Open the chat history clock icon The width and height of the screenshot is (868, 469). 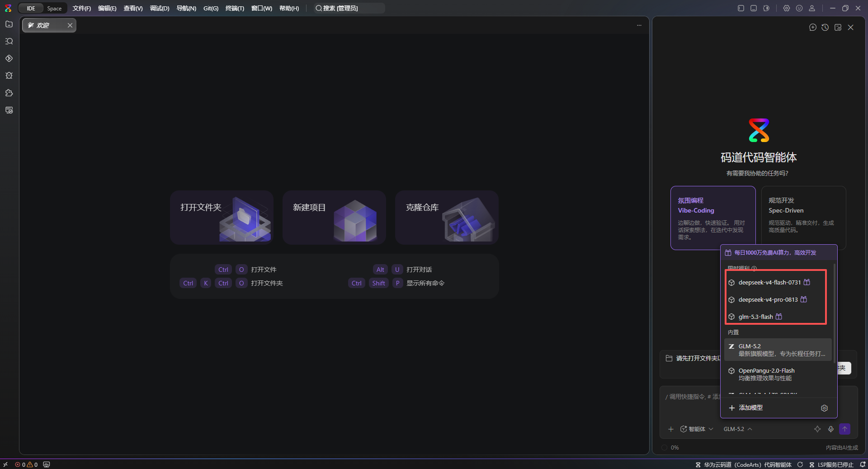[825, 28]
